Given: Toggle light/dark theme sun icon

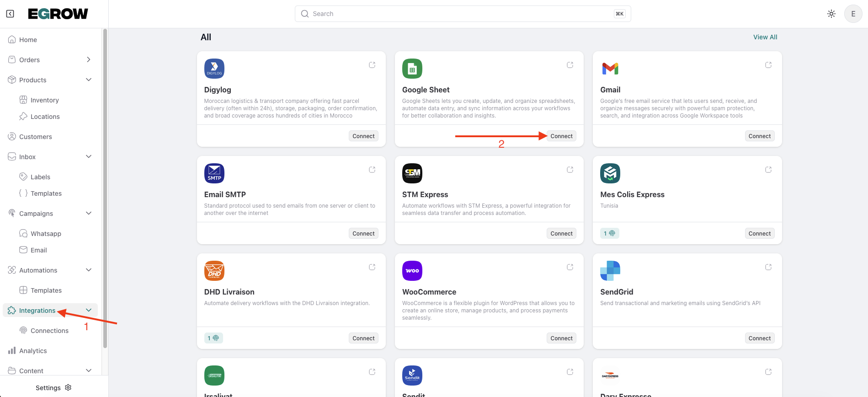Looking at the screenshot, I should tap(831, 14).
